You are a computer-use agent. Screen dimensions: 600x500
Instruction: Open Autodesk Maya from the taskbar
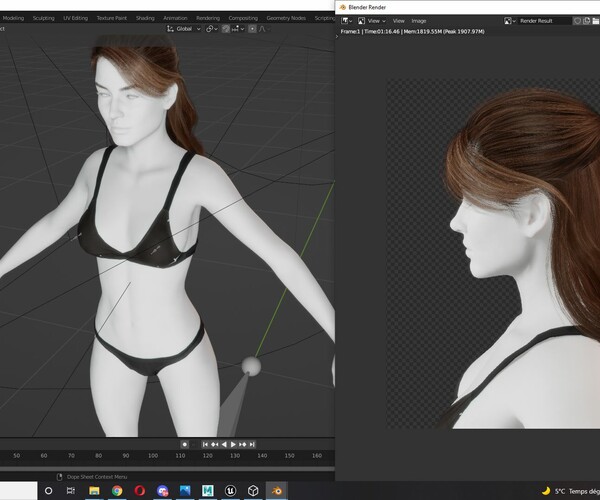pyautogui.click(x=207, y=490)
